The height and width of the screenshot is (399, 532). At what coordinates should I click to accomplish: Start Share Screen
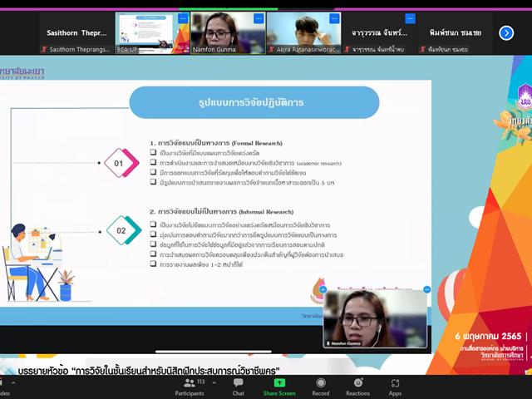279,387
